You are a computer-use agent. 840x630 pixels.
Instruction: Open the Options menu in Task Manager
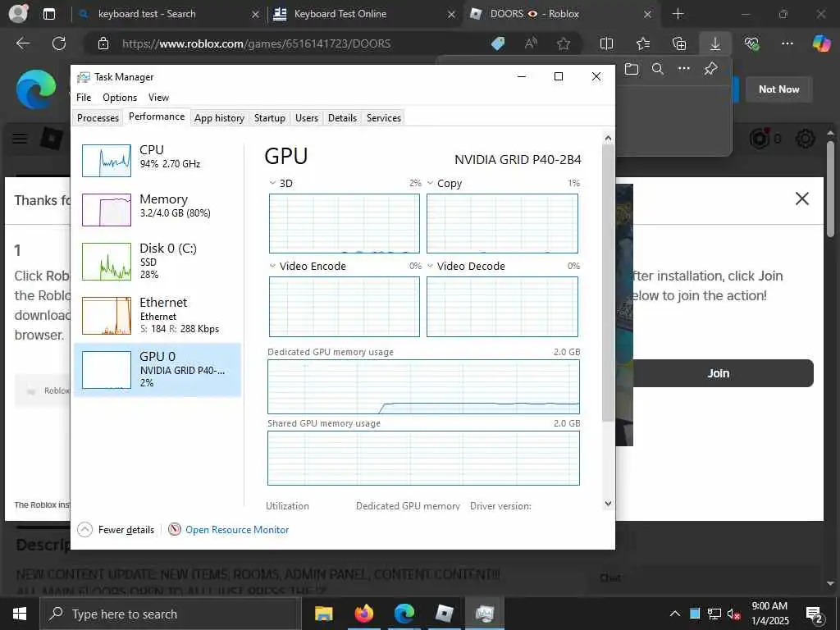[120, 98]
